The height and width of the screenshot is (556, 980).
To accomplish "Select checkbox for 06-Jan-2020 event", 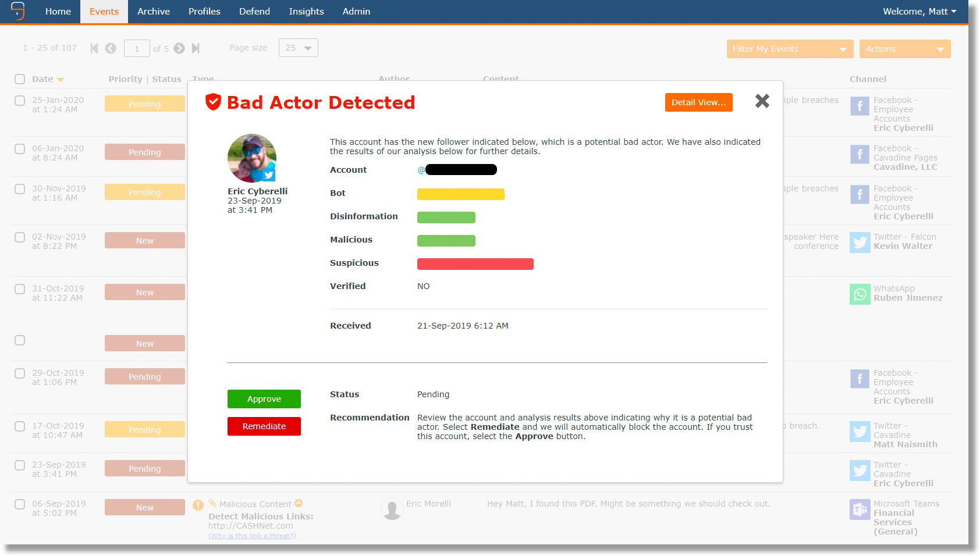I will tap(20, 149).
